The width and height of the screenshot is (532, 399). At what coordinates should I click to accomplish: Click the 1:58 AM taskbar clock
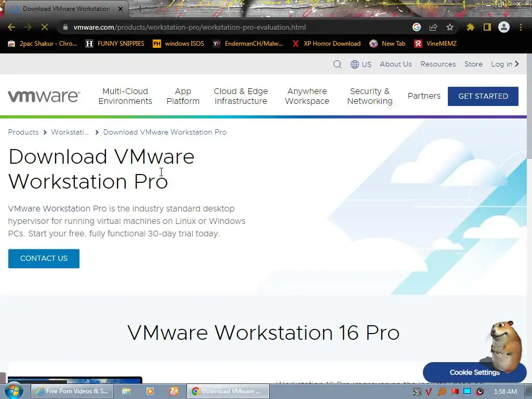click(506, 392)
